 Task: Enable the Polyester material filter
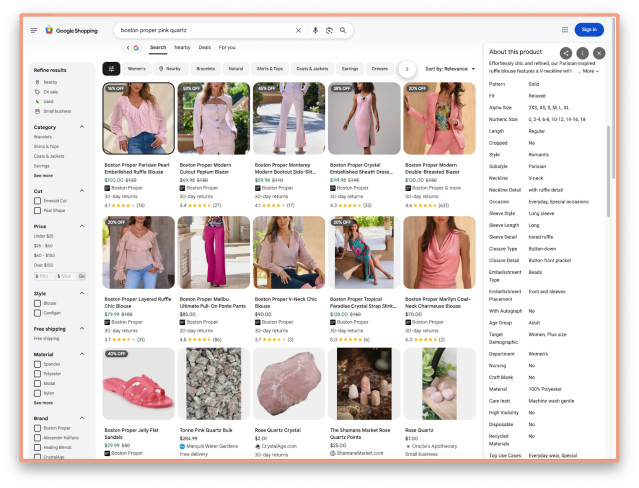pos(38,374)
